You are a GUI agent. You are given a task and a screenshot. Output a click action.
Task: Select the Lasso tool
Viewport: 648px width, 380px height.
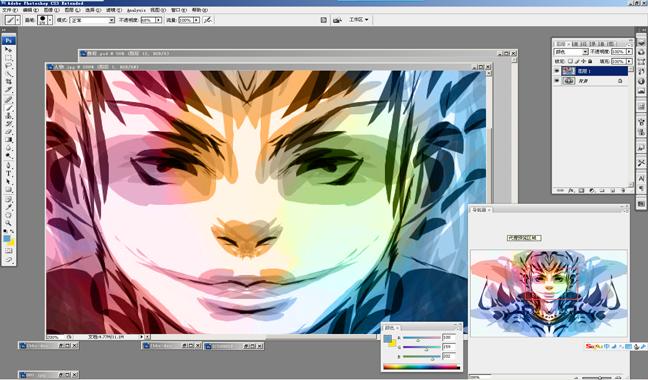coord(8,66)
